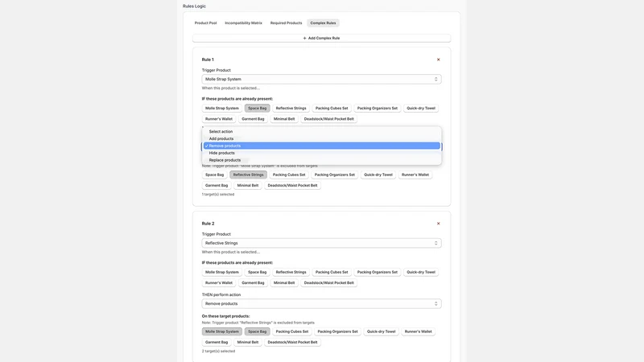Switch to the Incompatibility Matrix tab
Viewport: 644px width, 362px height.
pyautogui.click(x=243, y=23)
